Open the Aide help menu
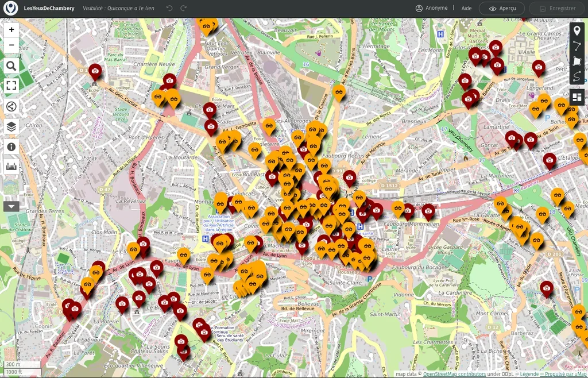Screen dimensions: 588x378 pos(467,8)
